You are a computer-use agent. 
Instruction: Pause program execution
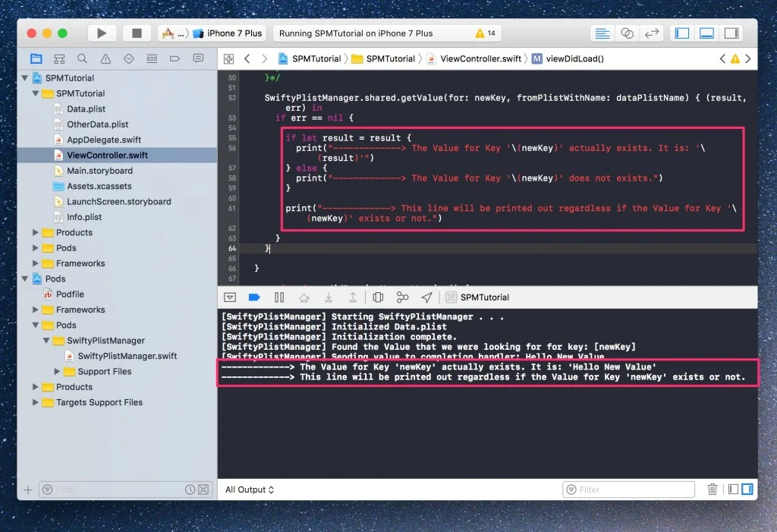(279, 297)
